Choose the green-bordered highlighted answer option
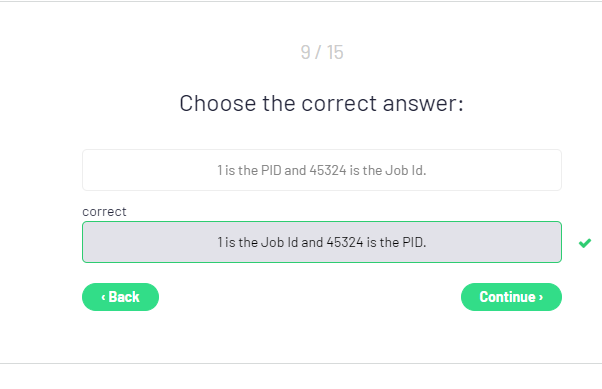 (x=322, y=242)
